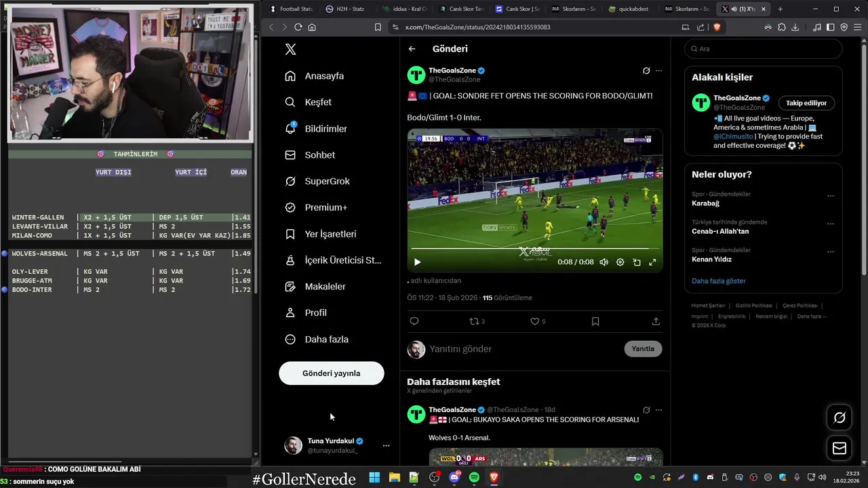The image size is (868, 488).
Task: Switch to H2H - Statz tab
Action: pyautogui.click(x=346, y=9)
